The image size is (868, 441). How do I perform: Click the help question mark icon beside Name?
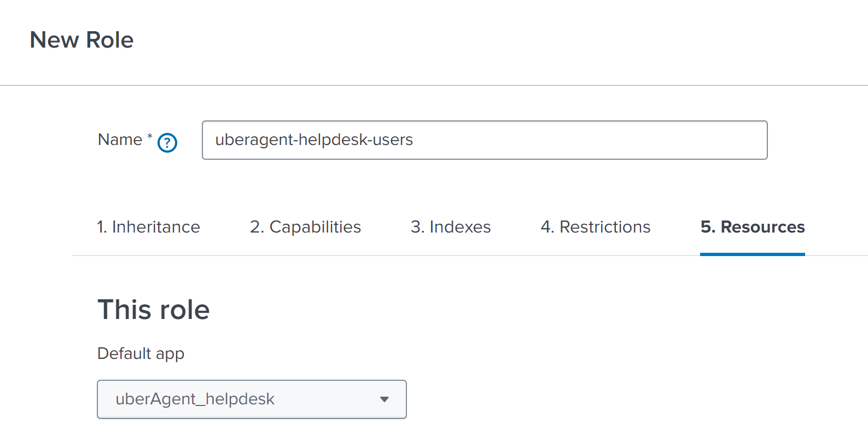click(167, 143)
